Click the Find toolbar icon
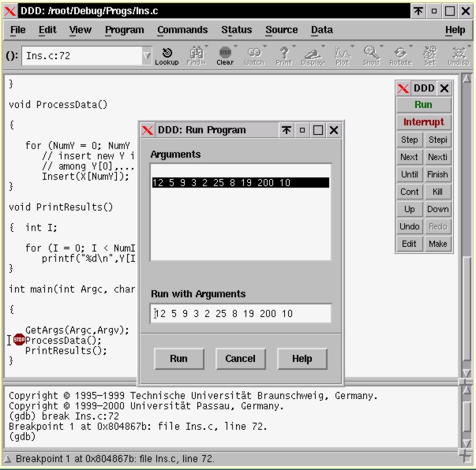Image resolution: width=476 pixels, height=470 pixels. tap(196, 55)
